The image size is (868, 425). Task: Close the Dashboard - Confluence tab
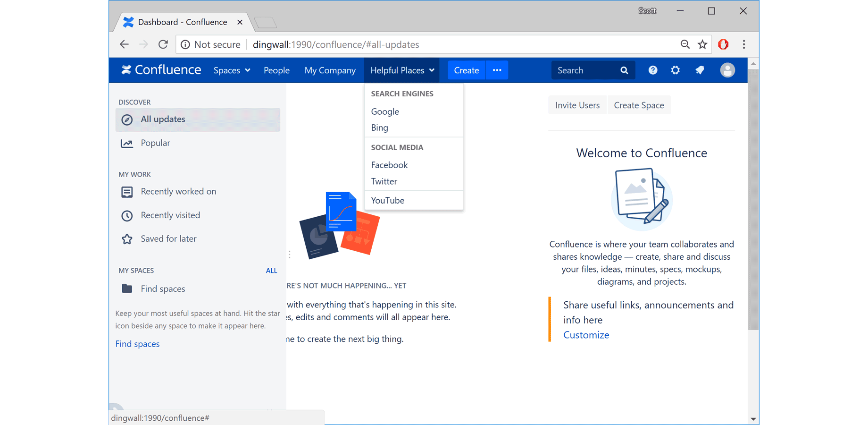[x=240, y=22]
